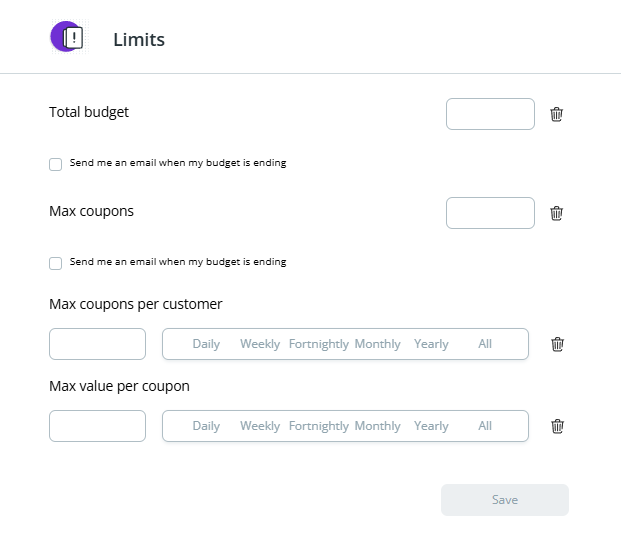Select Daily for Max coupons per customer
The width and height of the screenshot is (621, 548).
[206, 344]
